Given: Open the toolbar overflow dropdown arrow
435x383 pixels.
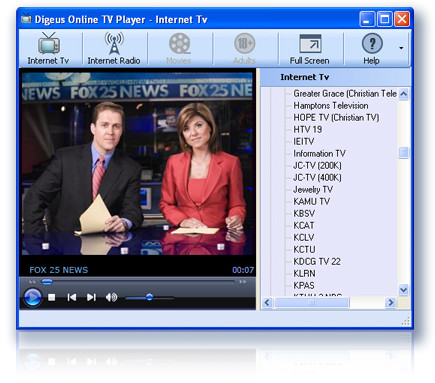Looking at the screenshot, I should click(401, 48).
